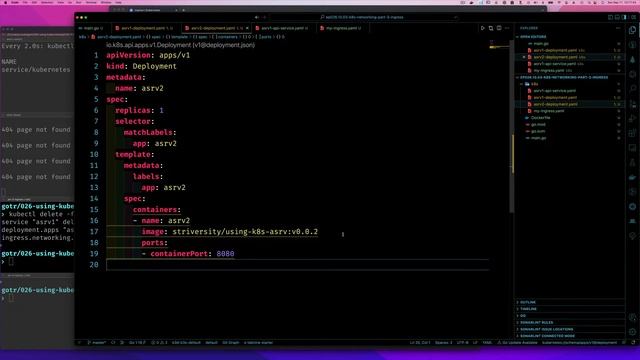The image size is (640, 360).
Task: Click the command center search box
Action: pyautogui.click(x=363, y=17)
